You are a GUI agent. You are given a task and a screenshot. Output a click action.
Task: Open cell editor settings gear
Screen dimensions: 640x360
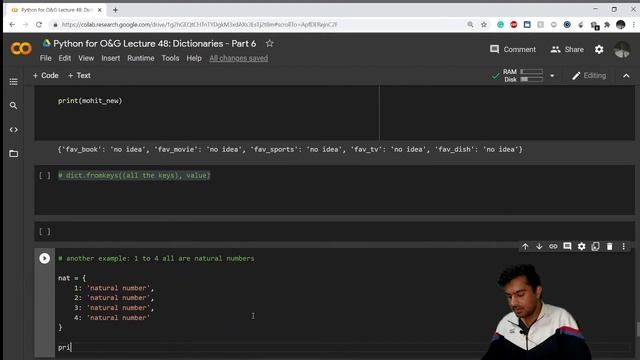pyautogui.click(x=582, y=247)
